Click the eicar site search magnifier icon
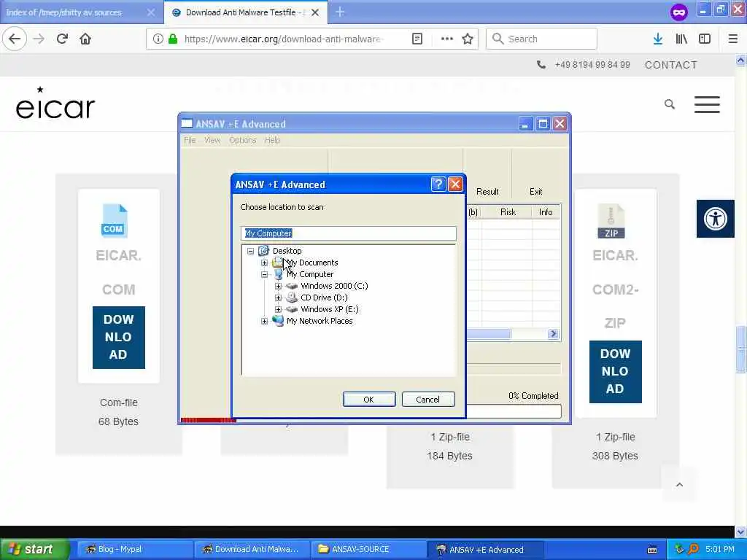The width and height of the screenshot is (747, 560). pyautogui.click(x=670, y=104)
